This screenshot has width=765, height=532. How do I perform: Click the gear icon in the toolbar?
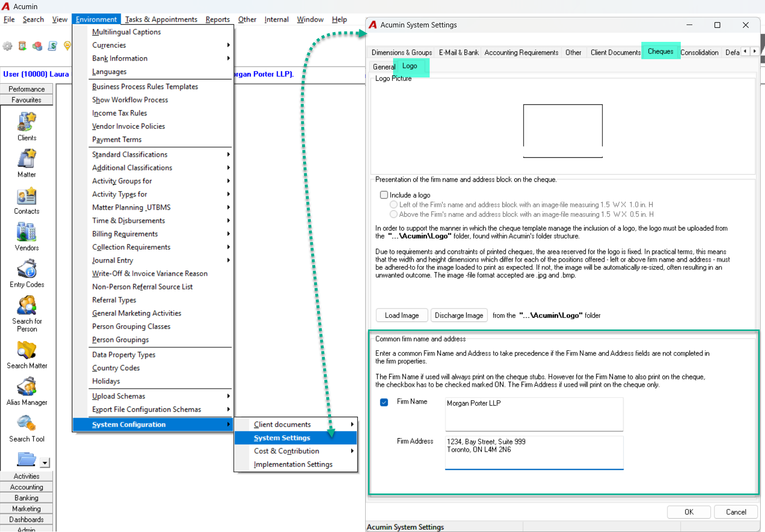pyautogui.click(x=8, y=46)
